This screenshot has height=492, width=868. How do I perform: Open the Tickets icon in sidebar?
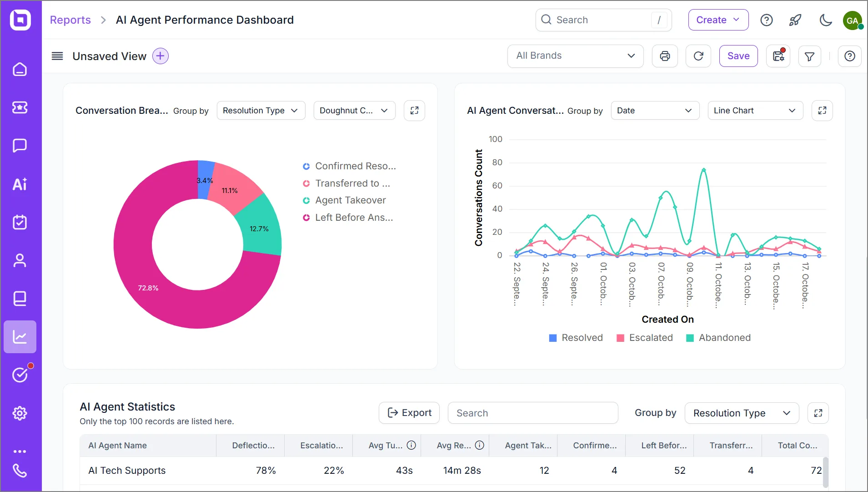click(20, 107)
